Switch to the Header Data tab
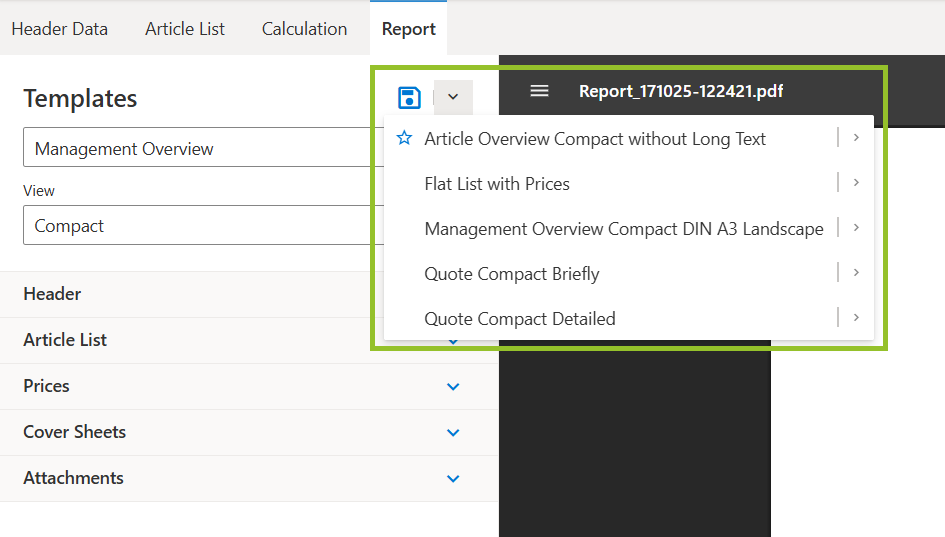The height and width of the screenshot is (537, 945). [x=60, y=29]
